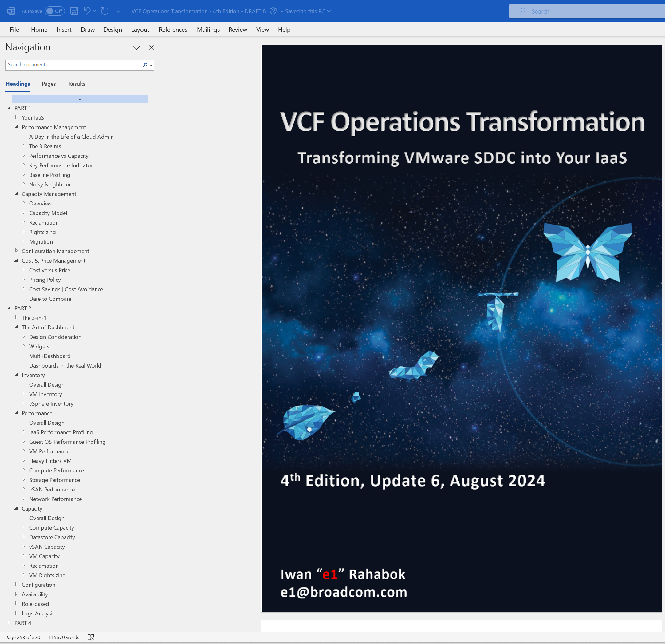Click the Redo icon
This screenshot has height=644, width=665.
[x=105, y=11]
